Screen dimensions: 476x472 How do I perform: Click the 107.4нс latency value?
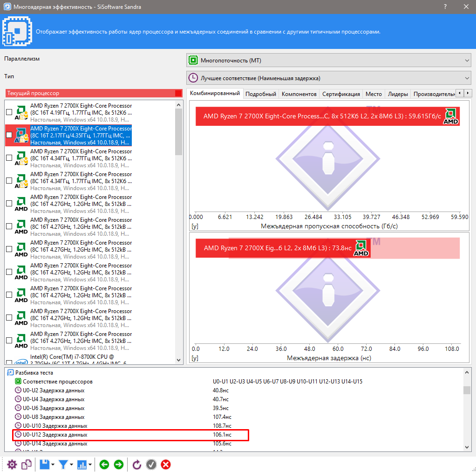[x=222, y=417]
